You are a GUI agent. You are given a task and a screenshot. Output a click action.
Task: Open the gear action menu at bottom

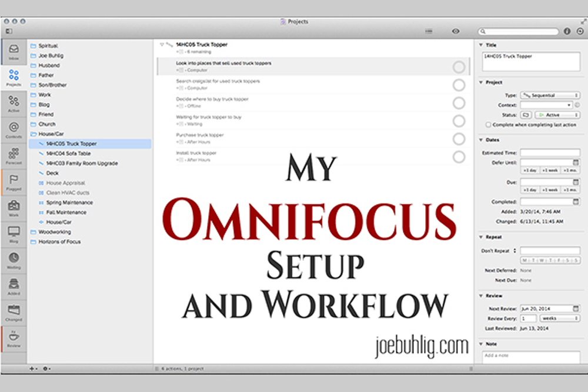point(46,368)
